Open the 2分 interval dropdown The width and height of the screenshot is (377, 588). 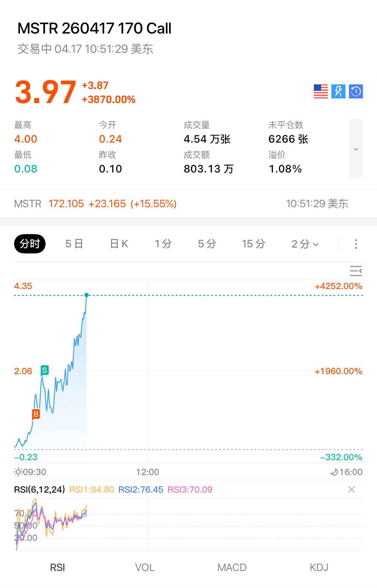click(x=304, y=244)
